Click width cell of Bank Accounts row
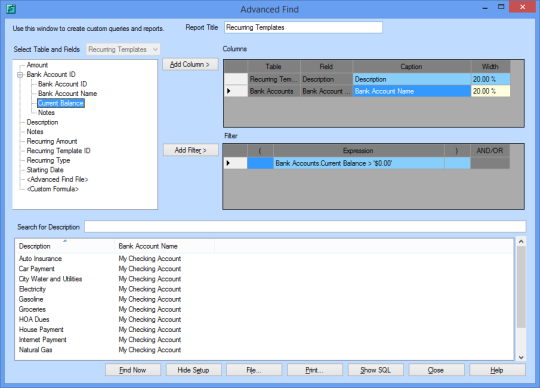Image resolution: width=540 pixels, height=388 pixels. (490, 91)
